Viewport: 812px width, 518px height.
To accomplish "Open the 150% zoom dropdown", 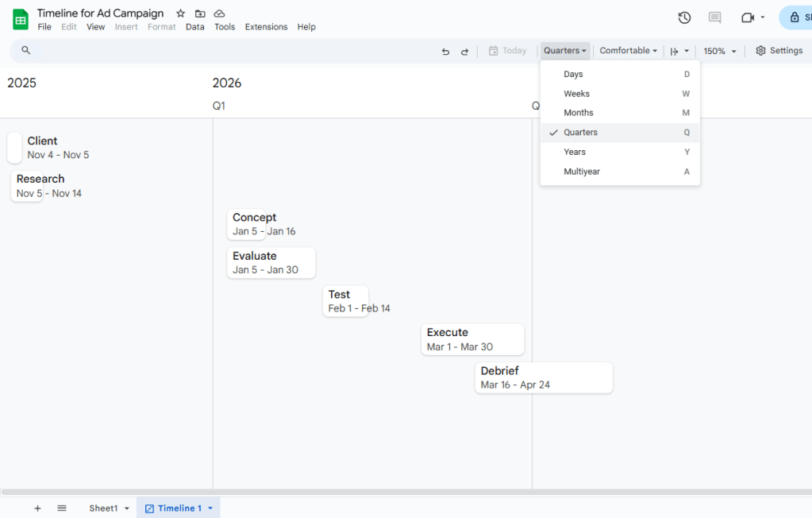I will (718, 50).
